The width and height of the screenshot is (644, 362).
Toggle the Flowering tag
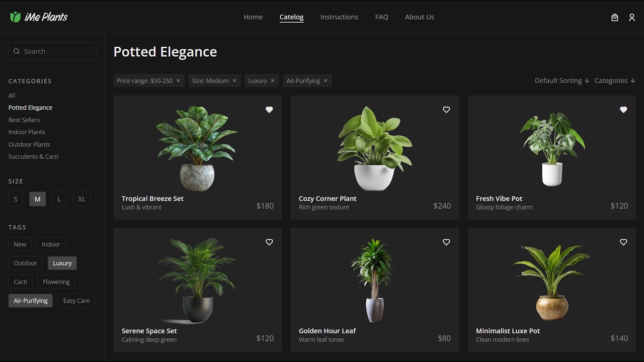(56, 282)
